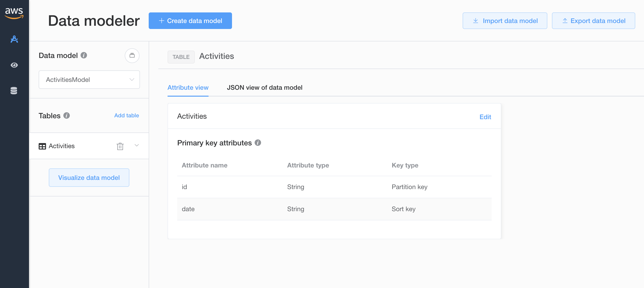The height and width of the screenshot is (288, 644).
Task: Click the Visualize data model button
Action: (x=89, y=178)
